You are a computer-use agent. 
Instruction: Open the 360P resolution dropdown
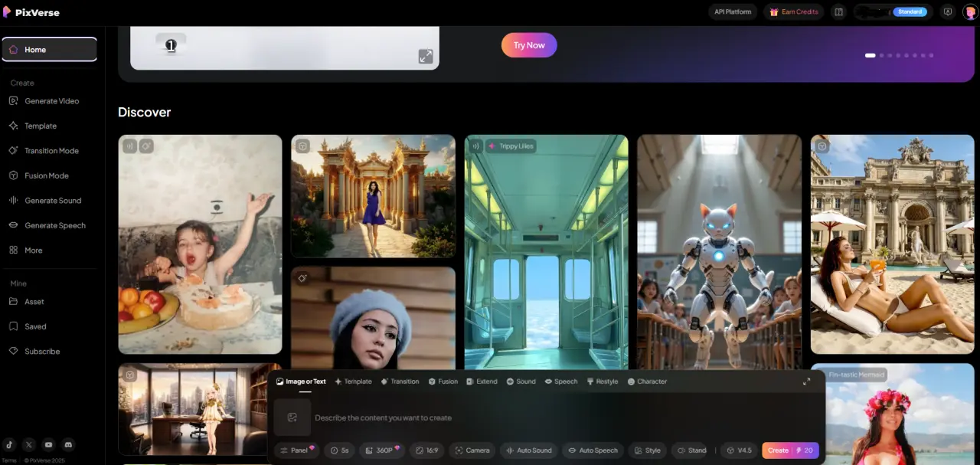383,450
